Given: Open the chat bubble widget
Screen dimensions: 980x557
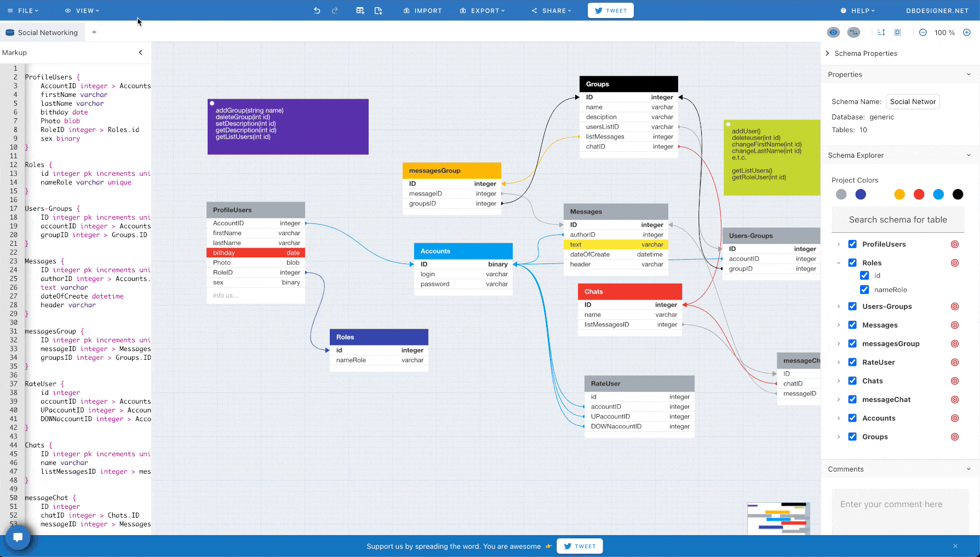Looking at the screenshot, I should tap(18, 537).
